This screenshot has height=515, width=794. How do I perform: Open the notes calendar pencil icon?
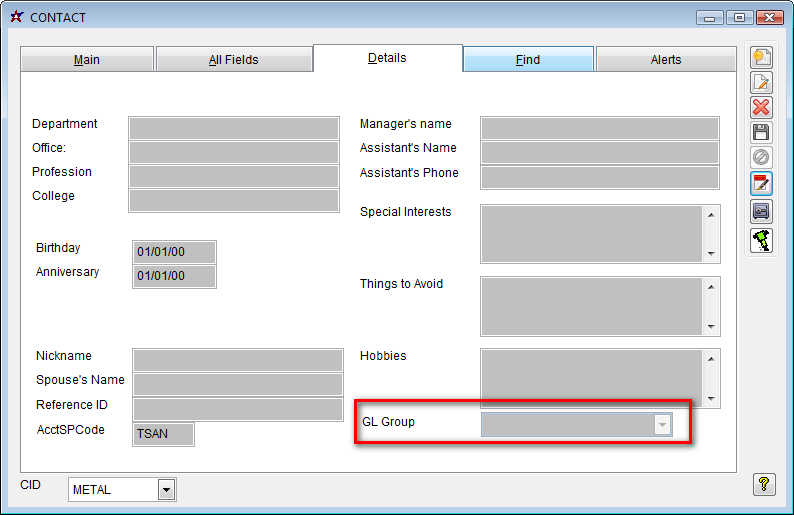click(x=762, y=184)
